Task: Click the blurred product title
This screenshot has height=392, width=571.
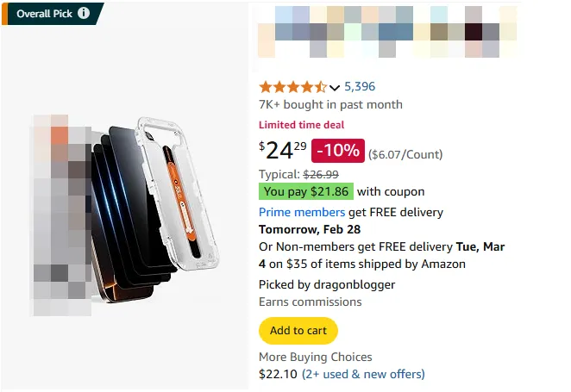Action: pyautogui.click(x=388, y=33)
